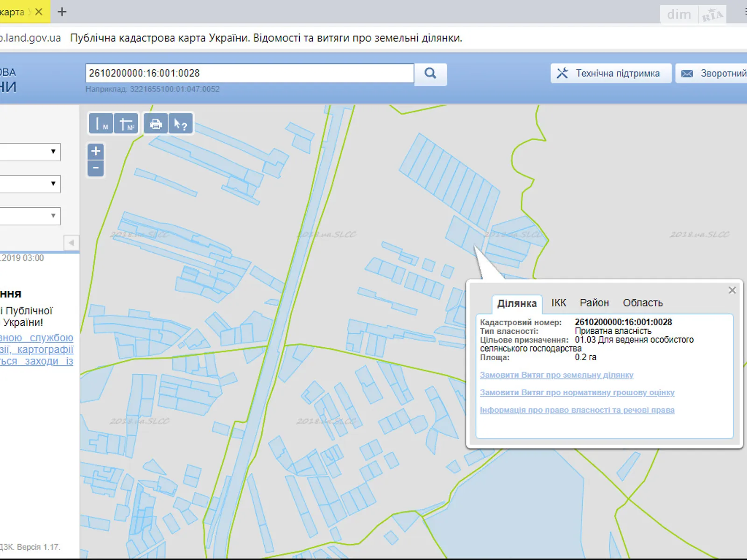Click the cadastral number 2610200000:16:001:0028 value

623,322
